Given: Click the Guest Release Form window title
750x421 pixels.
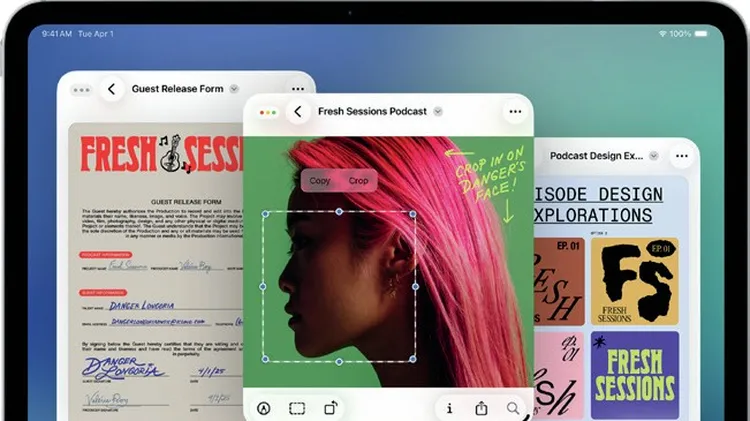Looking at the screenshot, I should pos(177,89).
